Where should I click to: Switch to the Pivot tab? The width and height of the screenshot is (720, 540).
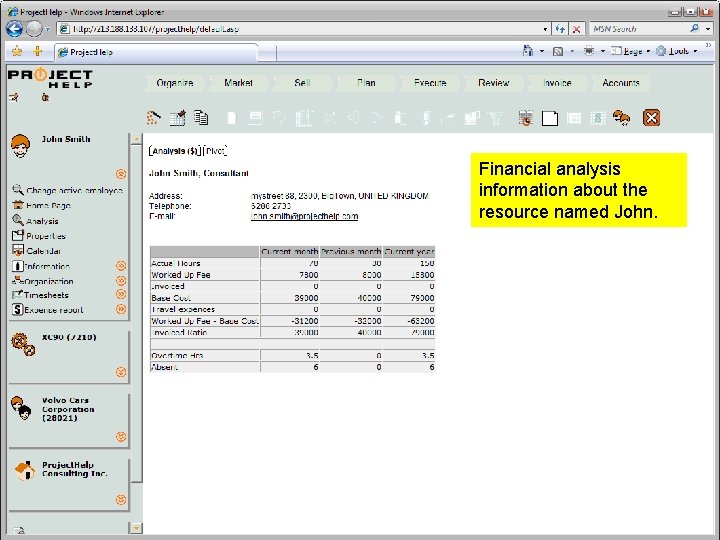click(x=215, y=151)
